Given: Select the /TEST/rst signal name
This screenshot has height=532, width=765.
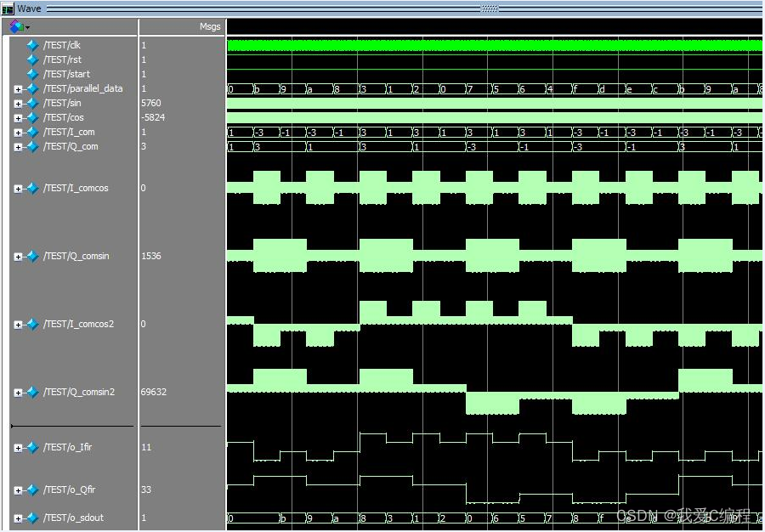Looking at the screenshot, I should tap(62, 60).
